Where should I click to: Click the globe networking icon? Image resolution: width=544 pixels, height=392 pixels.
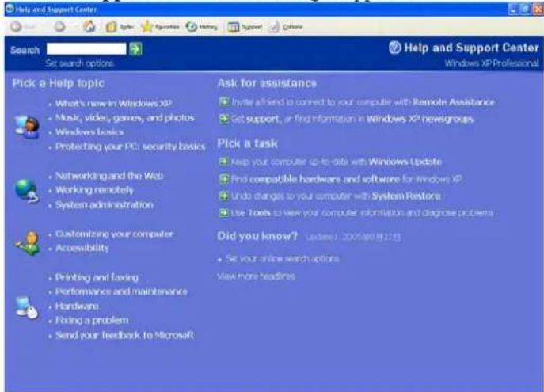27,191
